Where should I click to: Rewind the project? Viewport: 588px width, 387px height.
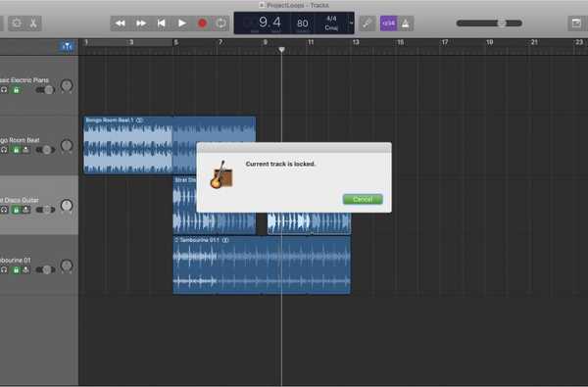click(x=120, y=24)
